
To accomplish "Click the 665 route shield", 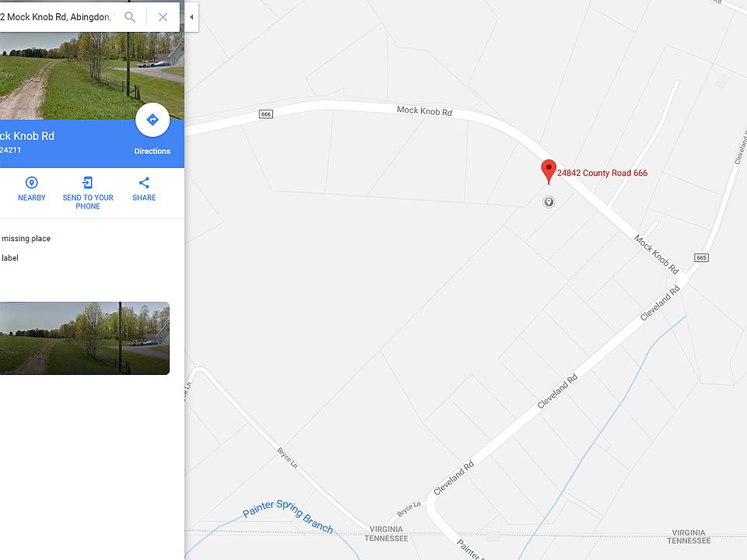I will [x=701, y=257].
